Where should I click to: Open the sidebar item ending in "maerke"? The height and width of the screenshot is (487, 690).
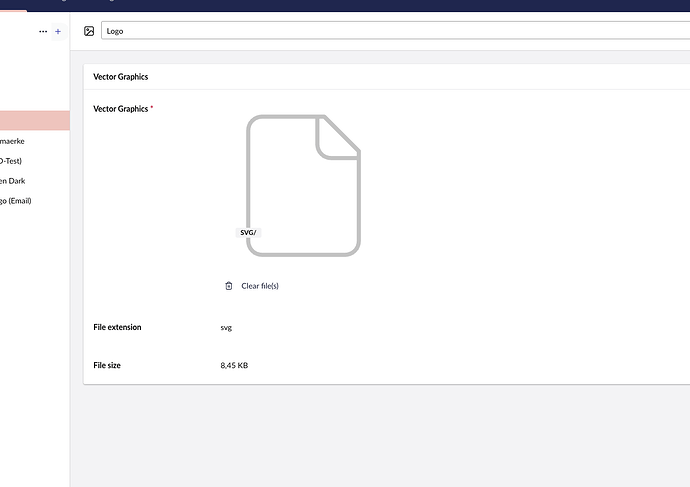13,141
